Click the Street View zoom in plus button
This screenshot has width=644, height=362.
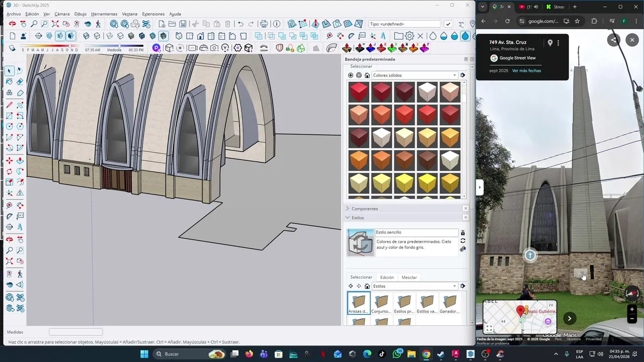(632, 310)
